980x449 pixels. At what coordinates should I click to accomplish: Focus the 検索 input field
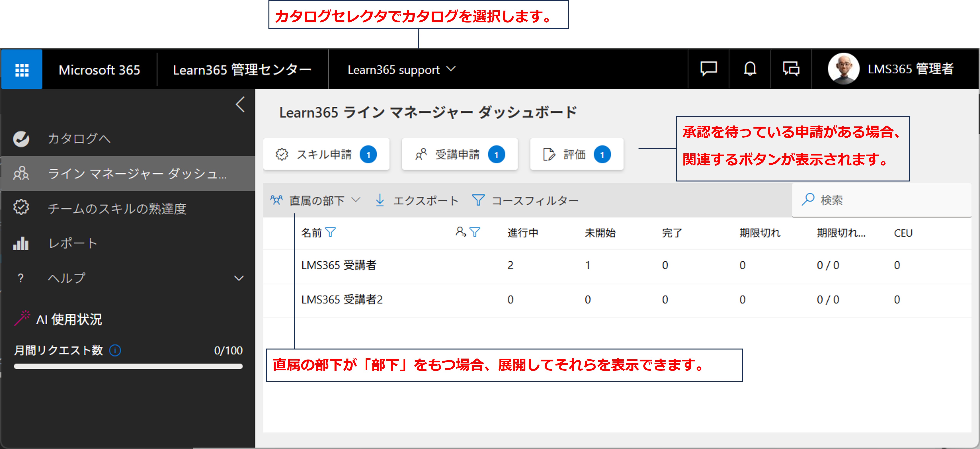coord(882,200)
